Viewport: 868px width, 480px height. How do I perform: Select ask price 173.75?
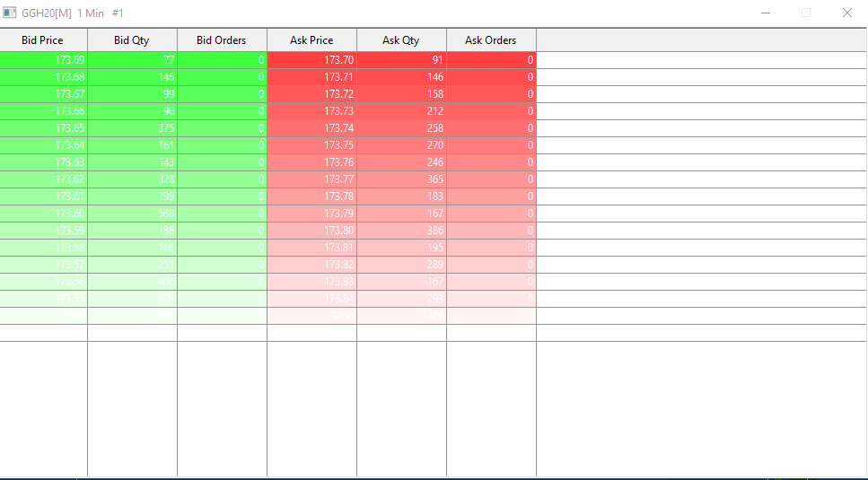point(311,145)
